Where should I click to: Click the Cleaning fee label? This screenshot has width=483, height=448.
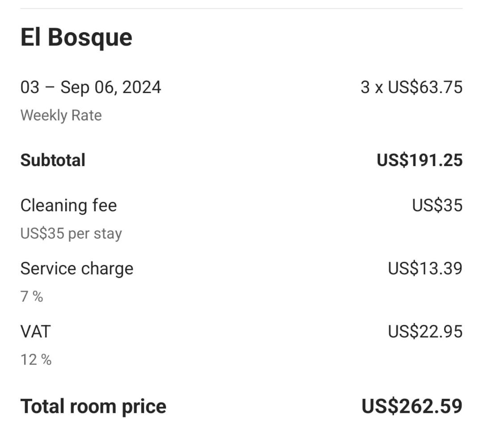[x=68, y=205]
